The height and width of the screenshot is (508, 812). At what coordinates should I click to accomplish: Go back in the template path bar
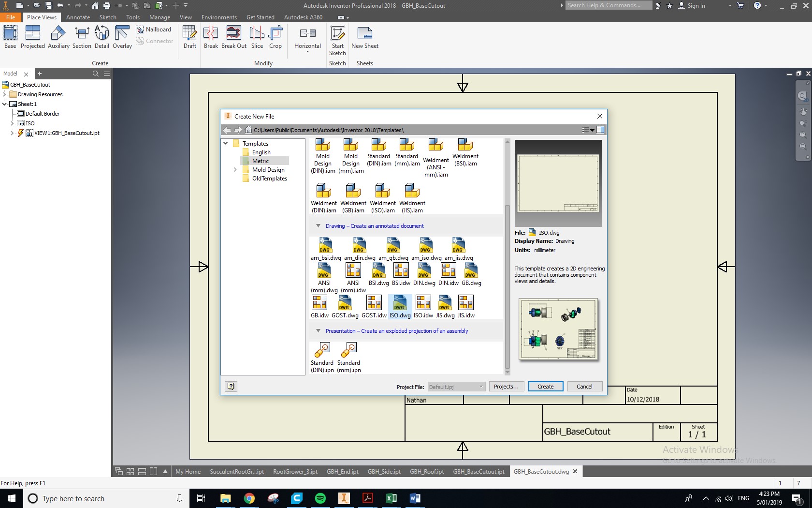point(227,130)
